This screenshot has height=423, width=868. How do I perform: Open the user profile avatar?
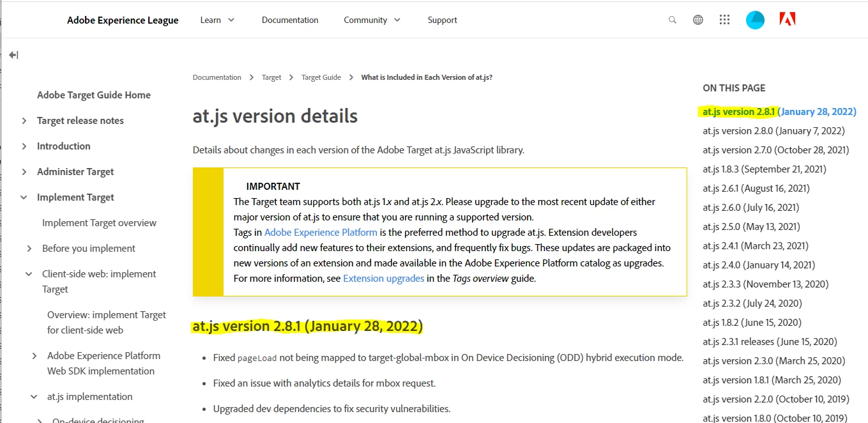[x=755, y=20]
